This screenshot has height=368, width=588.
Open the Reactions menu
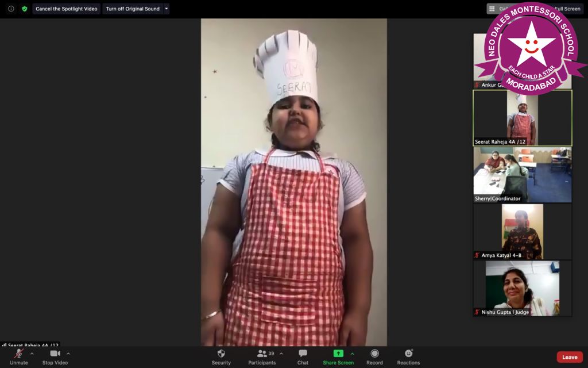pyautogui.click(x=408, y=357)
